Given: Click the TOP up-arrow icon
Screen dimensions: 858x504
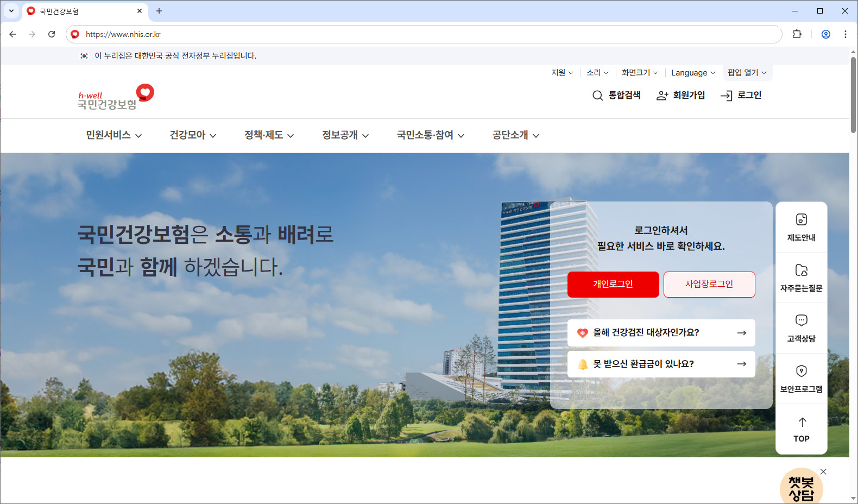Looking at the screenshot, I should (x=802, y=422).
